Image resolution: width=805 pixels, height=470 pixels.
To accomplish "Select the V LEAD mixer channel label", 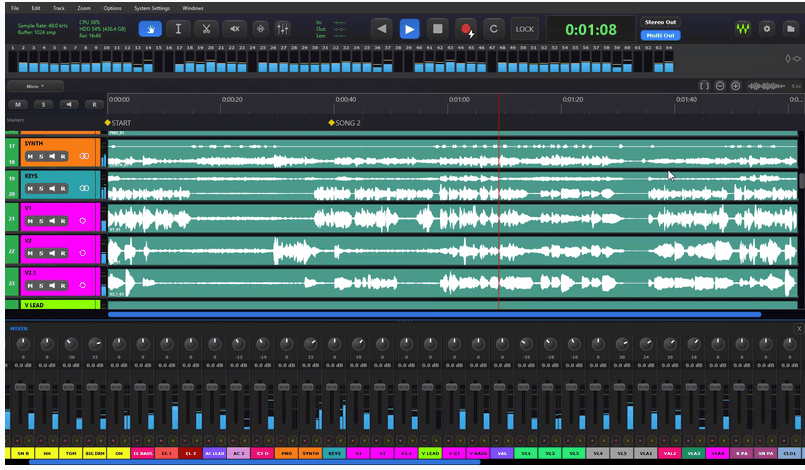I will (430, 454).
